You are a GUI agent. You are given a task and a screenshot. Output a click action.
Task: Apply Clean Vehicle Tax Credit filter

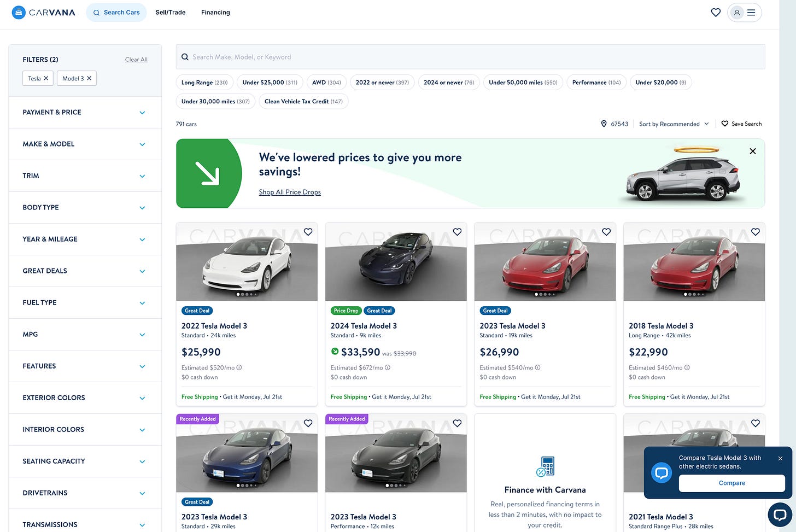tap(303, 102)
